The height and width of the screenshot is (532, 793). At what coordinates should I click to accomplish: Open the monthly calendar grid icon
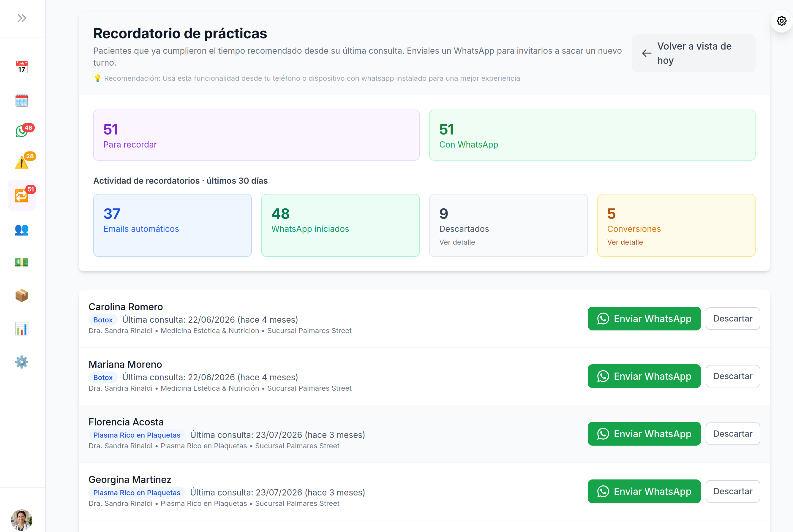22,101
